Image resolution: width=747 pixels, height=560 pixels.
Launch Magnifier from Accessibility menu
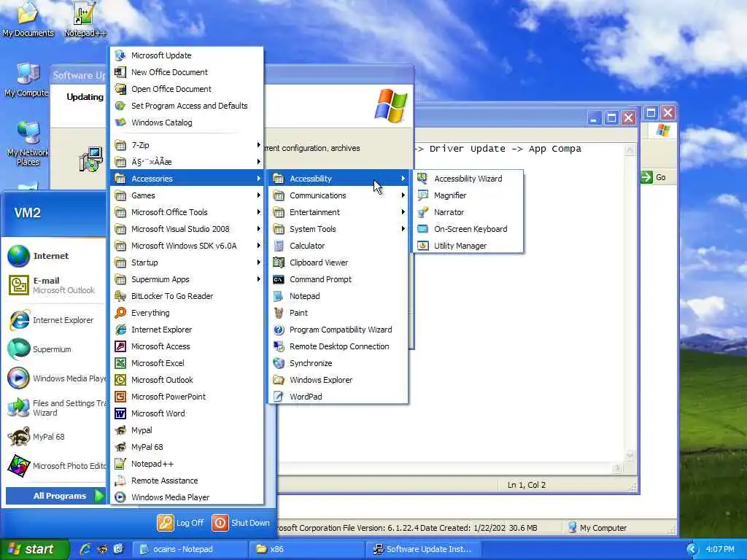[468, 195]
